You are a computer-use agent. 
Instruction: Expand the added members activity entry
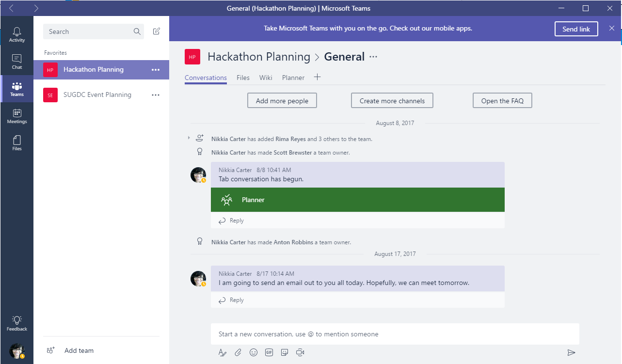click(x=189, y=139)
